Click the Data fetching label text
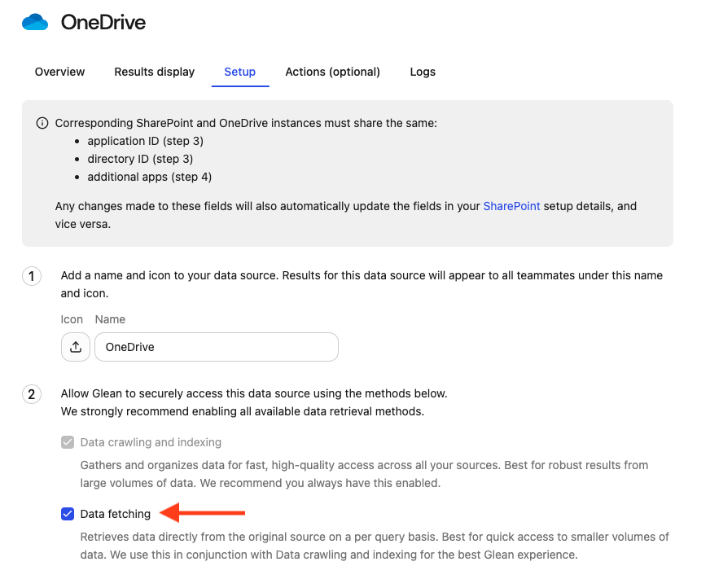The image size is (710, 588). pos(116,514)
